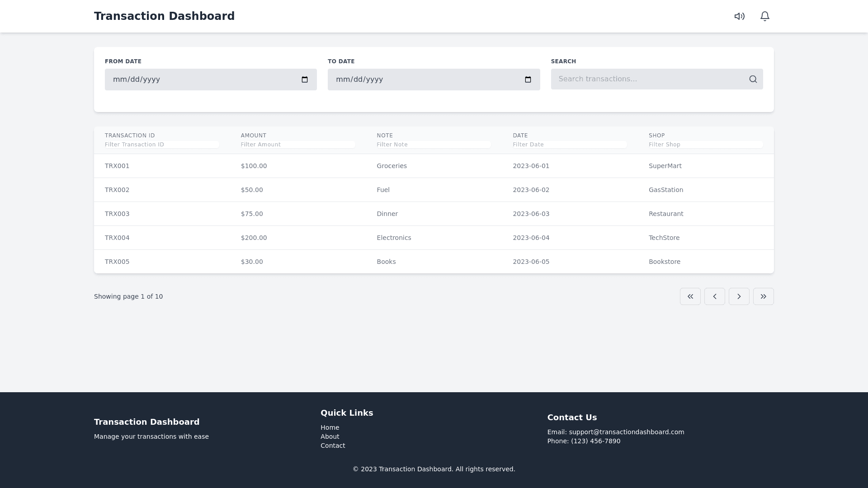Image resolution: width=868 pixels, height=488 pixels.
Task: Click the Filter Date input
Action: point(569,145)
